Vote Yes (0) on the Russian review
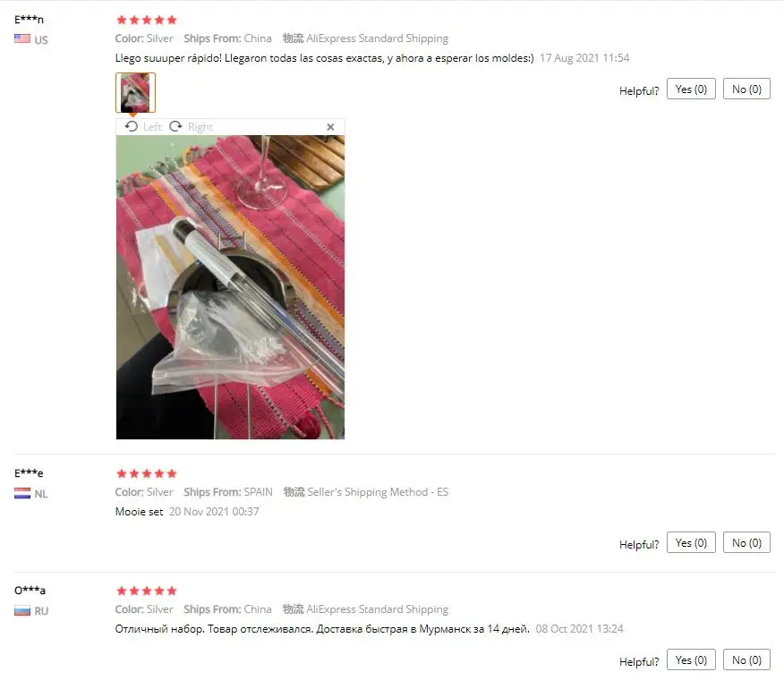Viewport: 784px width, 689px height. 691,660
